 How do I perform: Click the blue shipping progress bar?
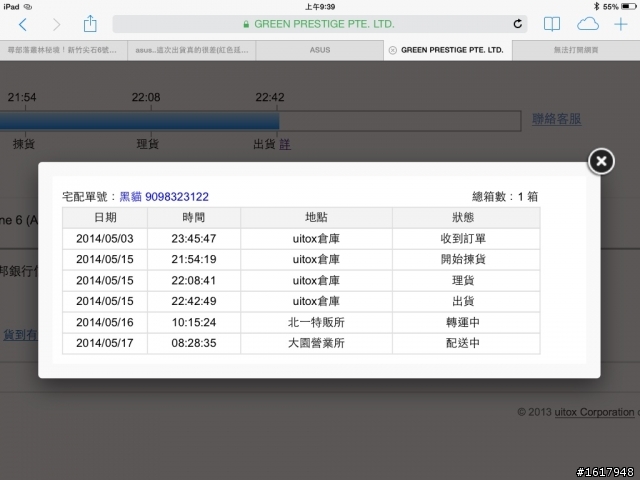coord(140,121)
